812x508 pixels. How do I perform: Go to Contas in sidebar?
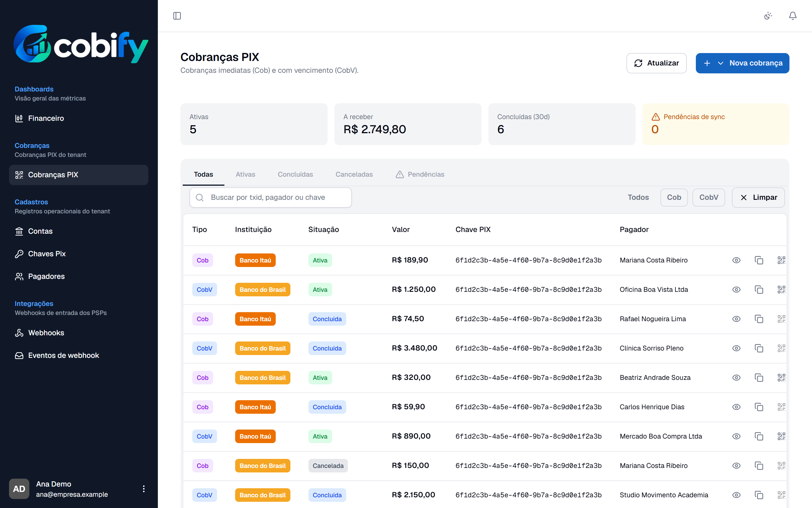(78, 231)
